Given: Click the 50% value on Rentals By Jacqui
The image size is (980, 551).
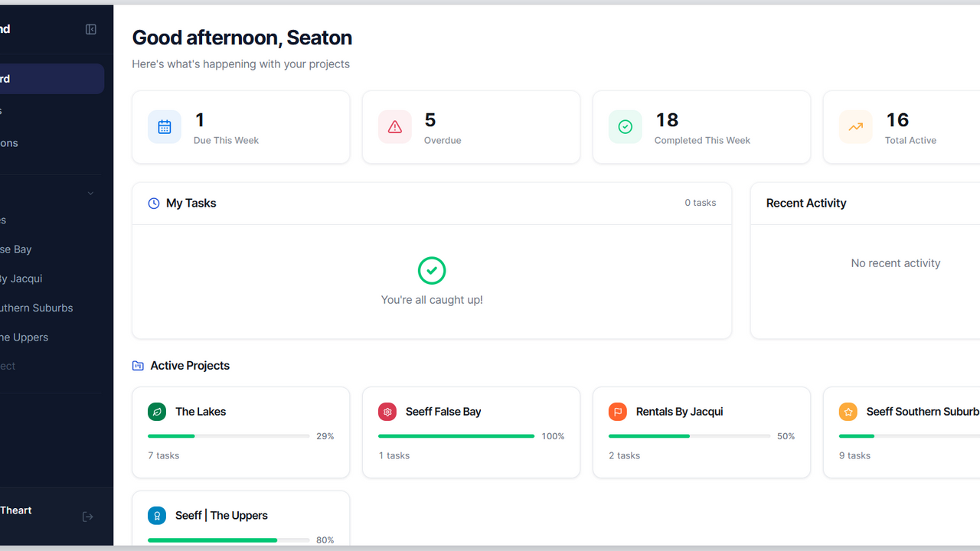Looking at the screenshot, I should point(786,436).
